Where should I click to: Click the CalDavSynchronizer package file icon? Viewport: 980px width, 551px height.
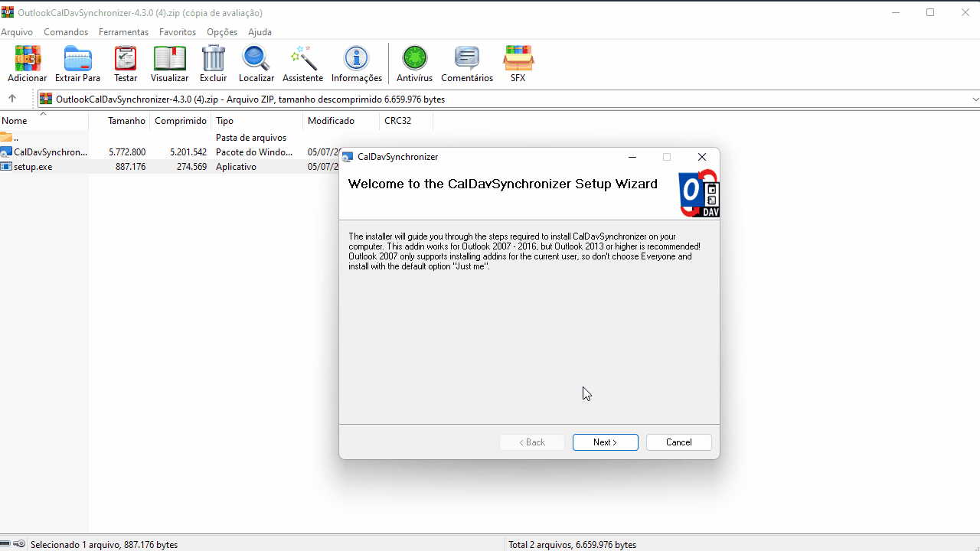[6, 152]
